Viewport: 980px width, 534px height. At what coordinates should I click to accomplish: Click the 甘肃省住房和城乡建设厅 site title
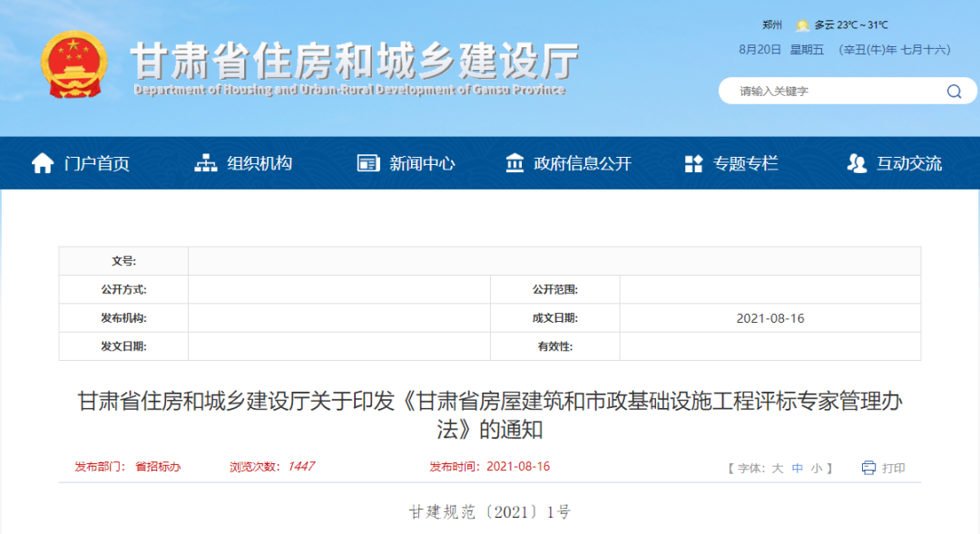[355, 62]
